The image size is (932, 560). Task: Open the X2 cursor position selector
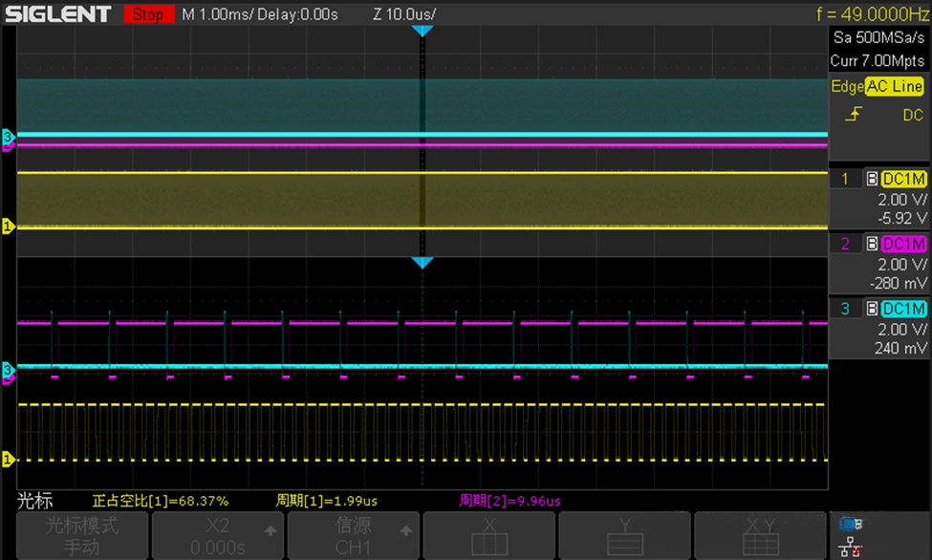tap(218, 535)
